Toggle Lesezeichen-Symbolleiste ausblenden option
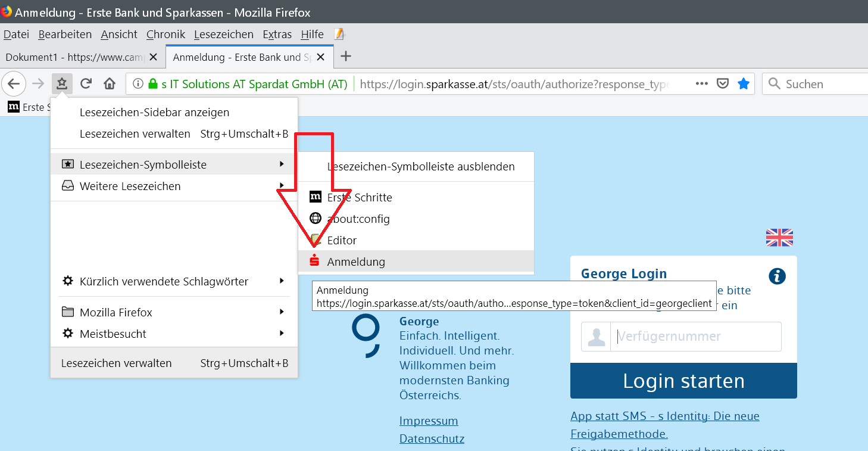This screenshot has width=868, height=451. pos(420,167)
